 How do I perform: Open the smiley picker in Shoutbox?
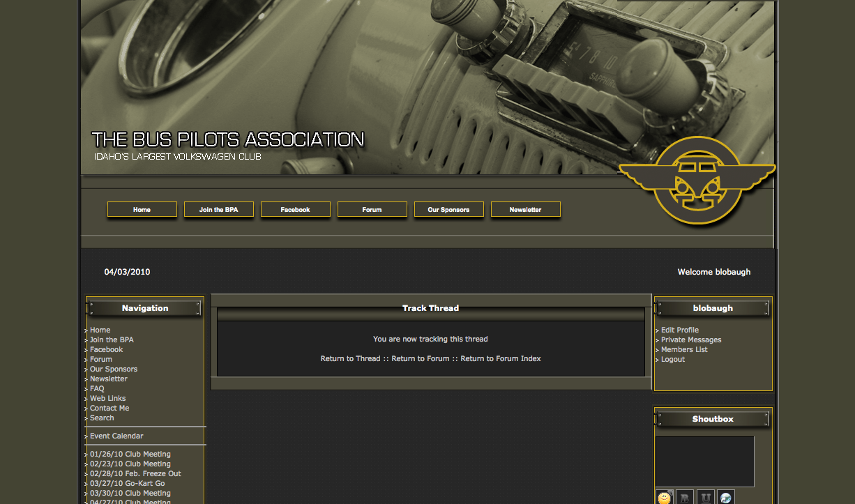click(x=665, y=497)
